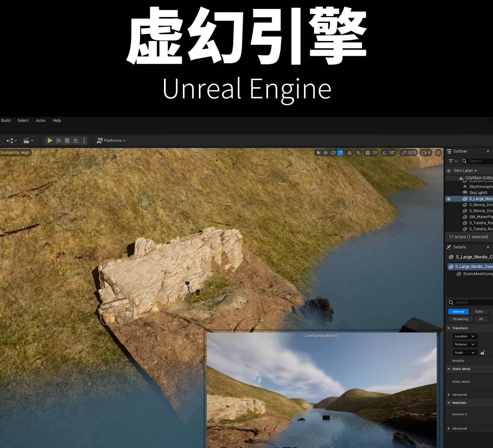Click the SM_WaterPlane mesh icon
The image size is (493, 448).
[465, 217]
